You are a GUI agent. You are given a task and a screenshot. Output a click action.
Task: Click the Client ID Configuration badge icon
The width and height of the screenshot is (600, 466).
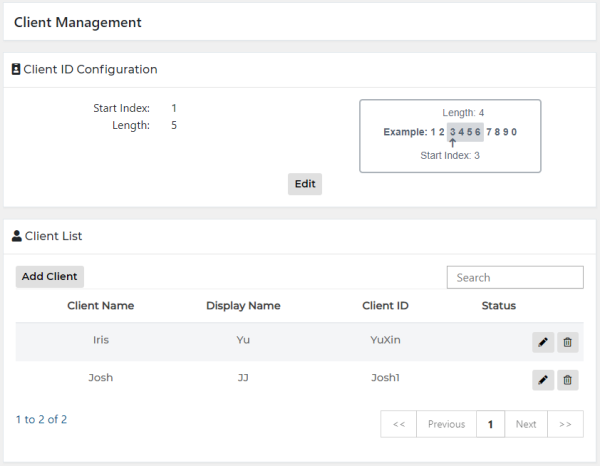[x=16, y=70]
